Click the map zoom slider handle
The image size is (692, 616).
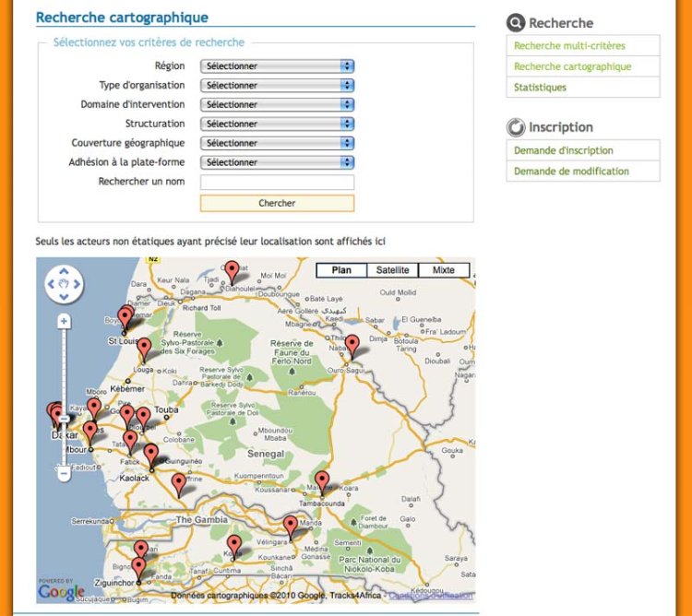[64, 418]
